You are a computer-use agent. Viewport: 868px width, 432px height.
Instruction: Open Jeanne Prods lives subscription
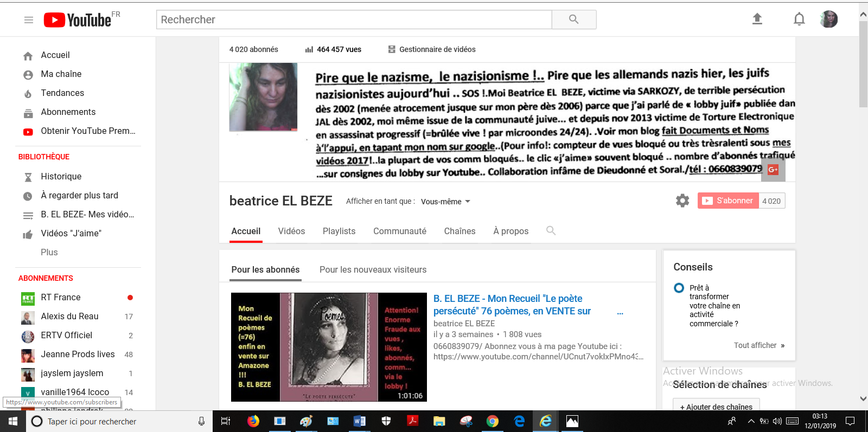(x=78, y=354)
